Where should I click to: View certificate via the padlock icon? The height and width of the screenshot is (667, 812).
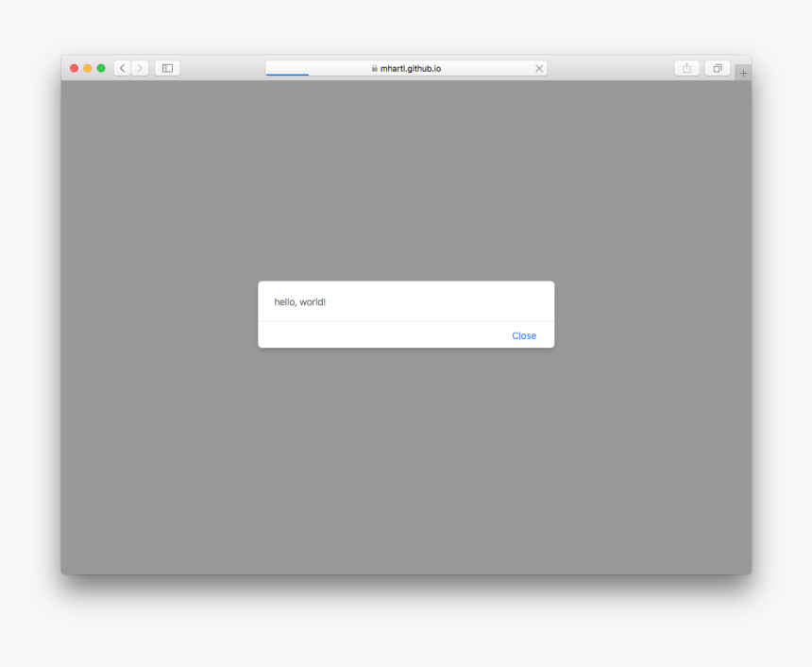[374, 67]
